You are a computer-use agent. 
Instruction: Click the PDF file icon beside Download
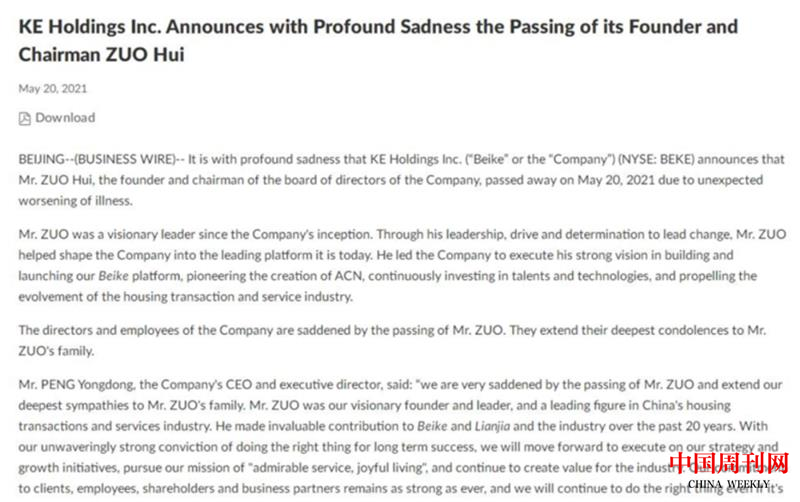tap(25, 118)
